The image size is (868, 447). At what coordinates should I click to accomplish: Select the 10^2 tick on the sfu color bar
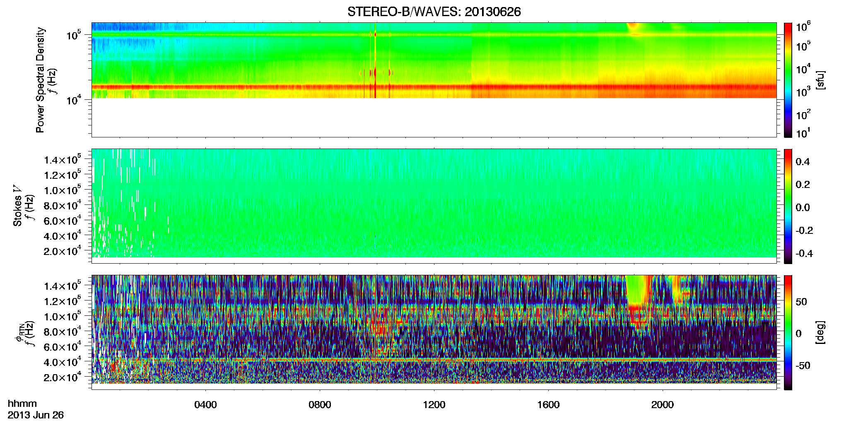tap(803, 114)
